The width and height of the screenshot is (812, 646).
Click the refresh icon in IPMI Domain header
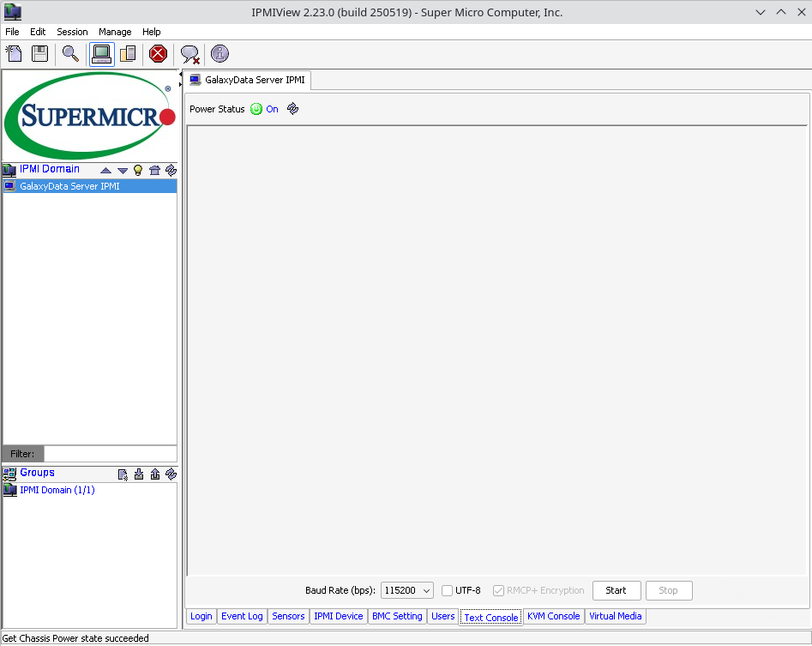[171, 170]
